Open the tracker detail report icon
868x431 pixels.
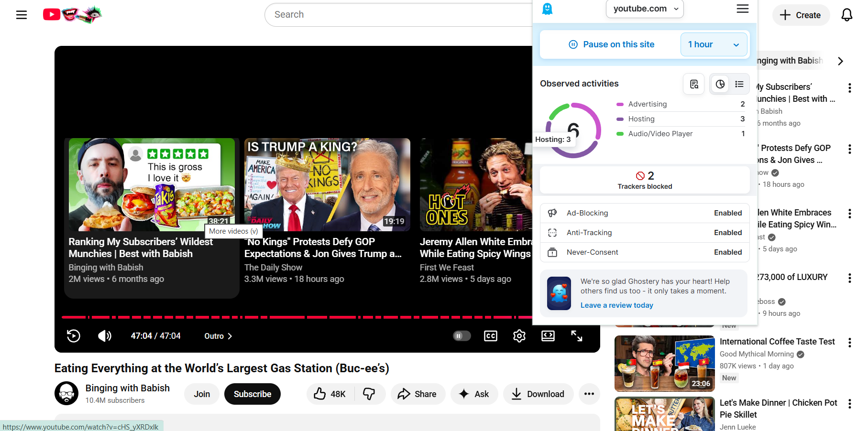point(693,84)
